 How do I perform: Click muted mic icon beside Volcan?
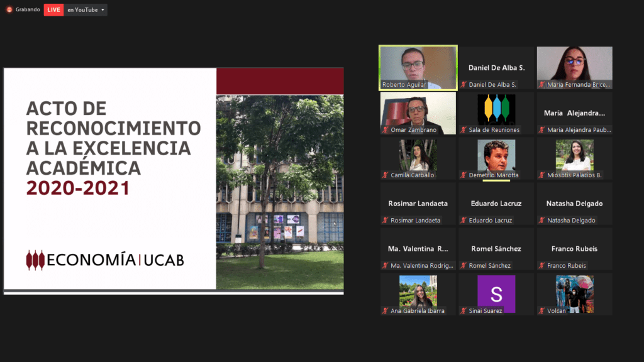541,311
